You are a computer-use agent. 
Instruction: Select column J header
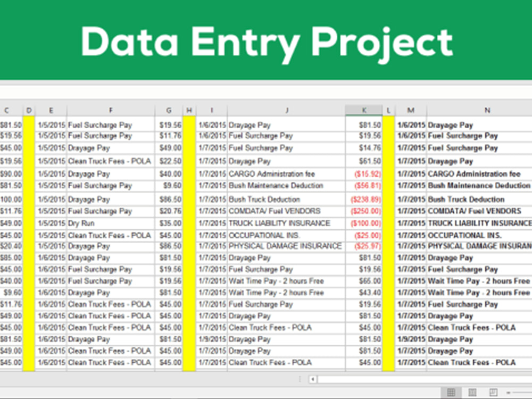(287, 110)
